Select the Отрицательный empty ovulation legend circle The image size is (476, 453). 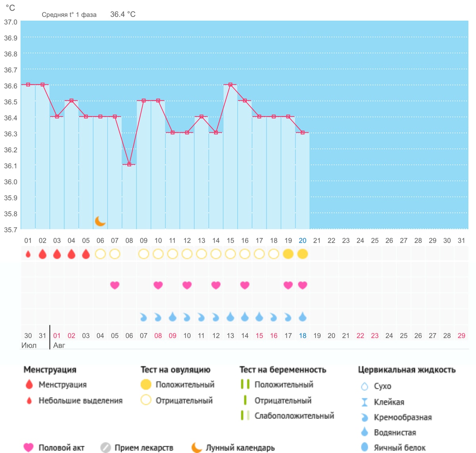(x=146, y=400)
